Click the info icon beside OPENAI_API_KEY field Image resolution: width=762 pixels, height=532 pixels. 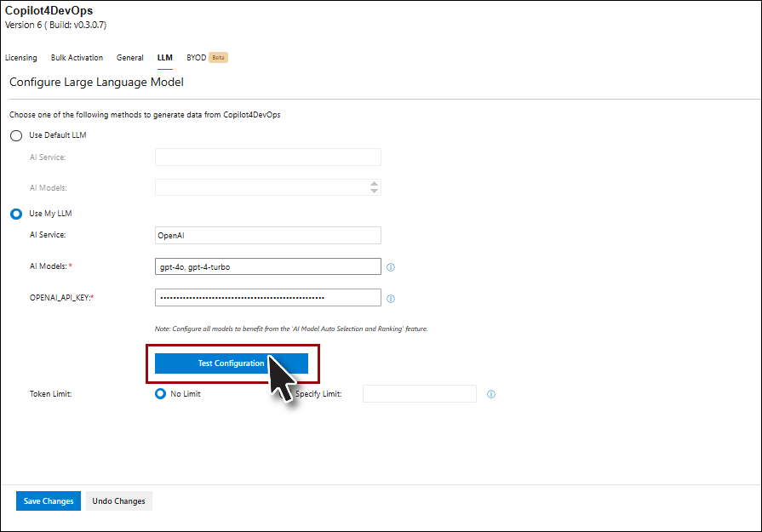coord(391,299)
